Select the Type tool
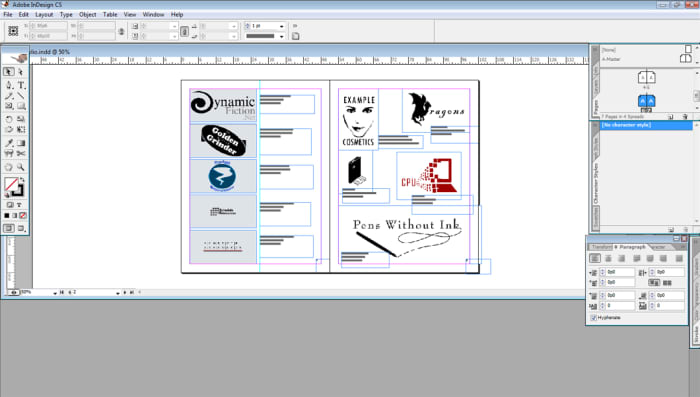The width and height of the screenshot is (700, 397). click(21, 85)
